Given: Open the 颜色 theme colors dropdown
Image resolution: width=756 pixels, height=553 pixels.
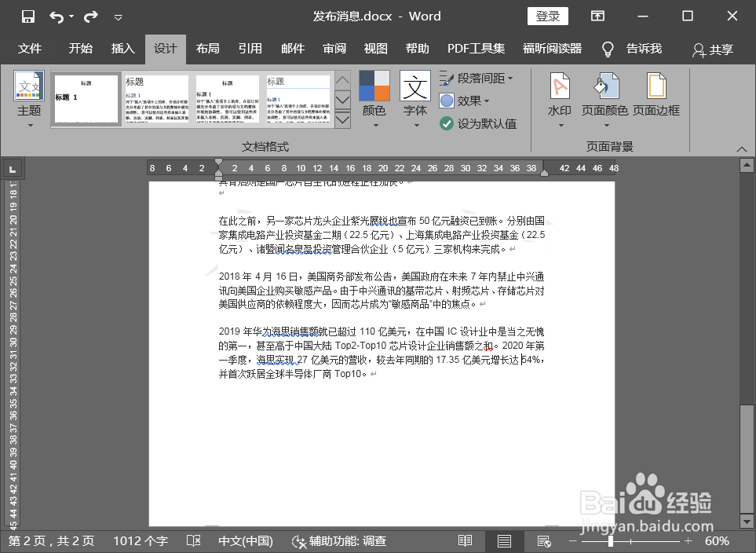Looking at the screenshot, I should click(374, 100).
